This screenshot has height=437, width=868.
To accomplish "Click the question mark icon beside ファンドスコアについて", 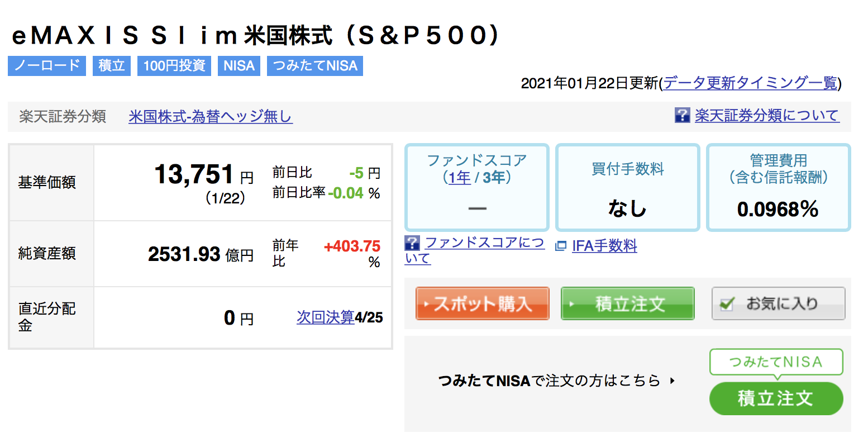I will pyautogui.click(x=412, y=243).
